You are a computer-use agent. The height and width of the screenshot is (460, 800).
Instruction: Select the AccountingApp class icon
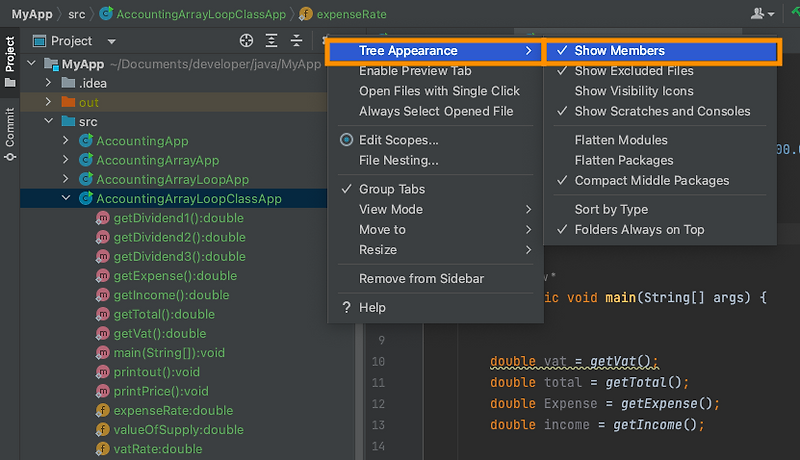click(x=86, y=141)
